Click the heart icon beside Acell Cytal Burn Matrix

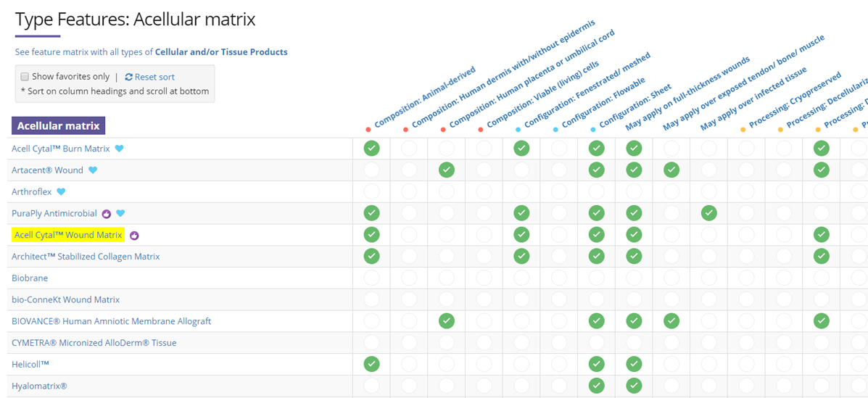coord(119,149)
